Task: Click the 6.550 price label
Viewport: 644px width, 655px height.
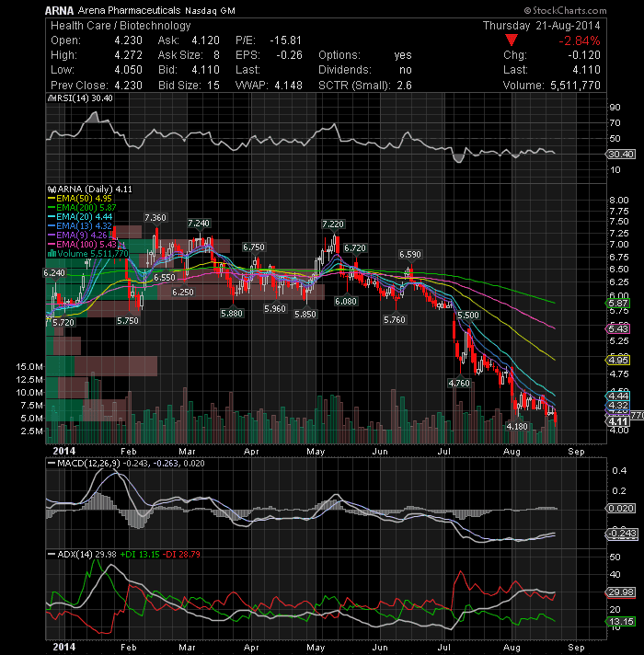Action: pos(165,278)
